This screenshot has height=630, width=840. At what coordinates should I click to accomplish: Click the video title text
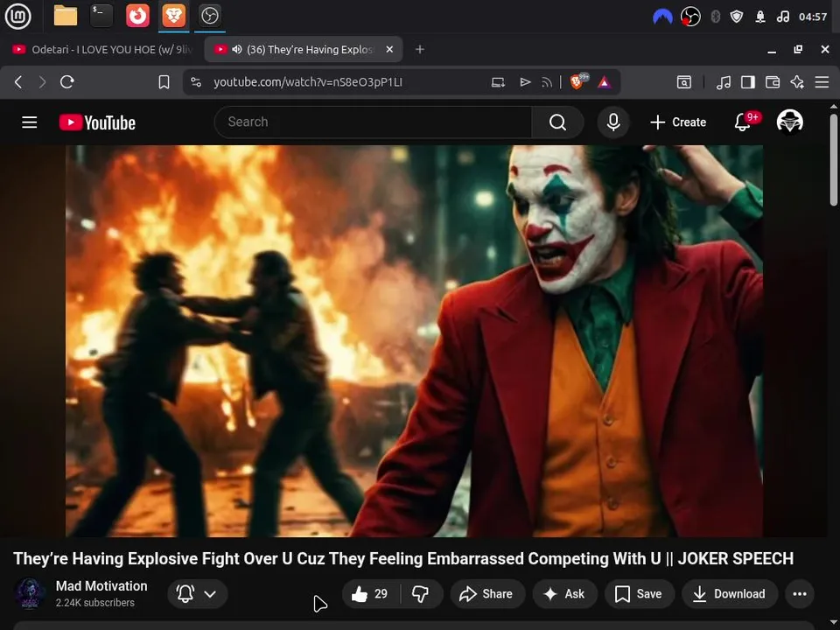pyautogui.click(x=402, y=558)
